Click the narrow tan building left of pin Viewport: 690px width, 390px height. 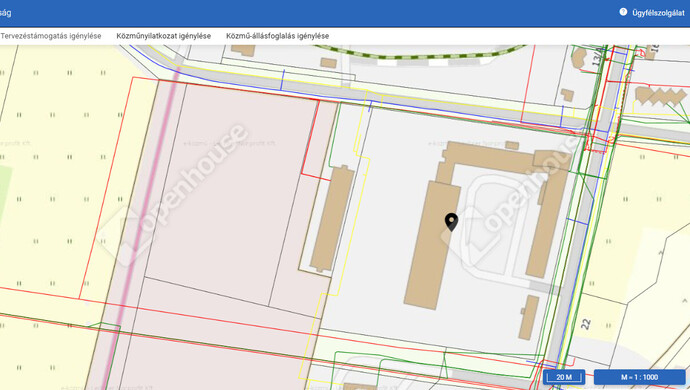(332, 218)
